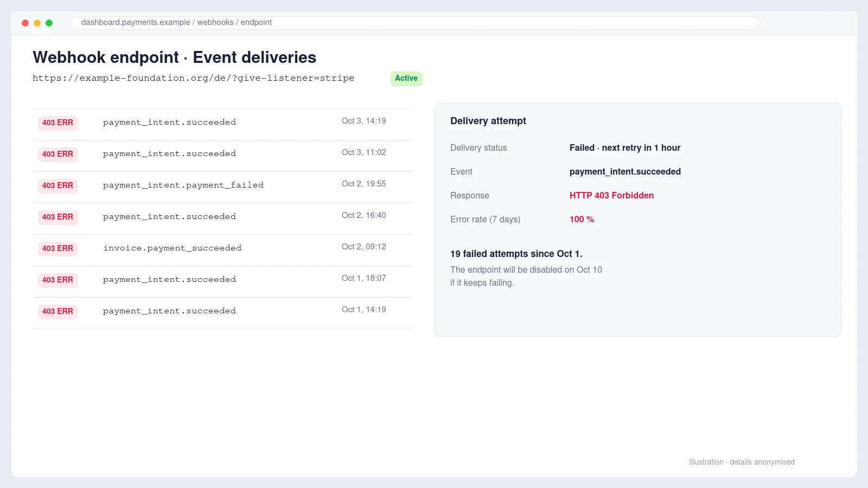Select the webhook endpoint URL text

pos(194,78)
